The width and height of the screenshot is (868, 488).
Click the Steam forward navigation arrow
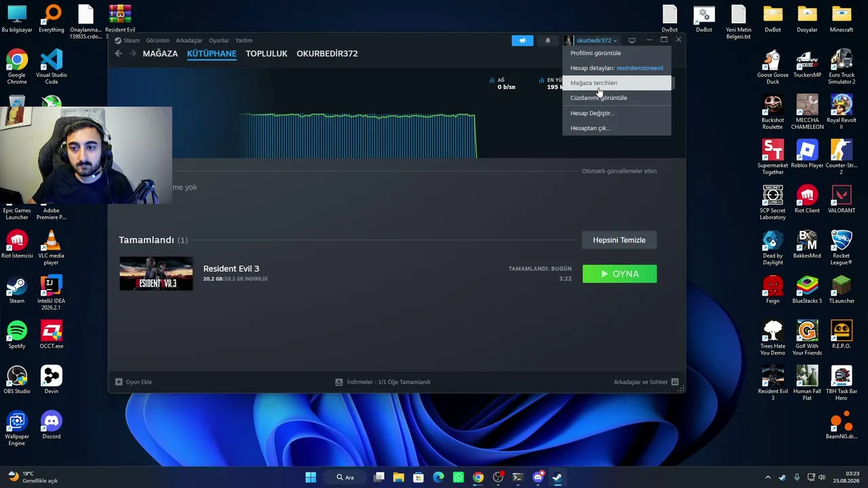(132, 54)
